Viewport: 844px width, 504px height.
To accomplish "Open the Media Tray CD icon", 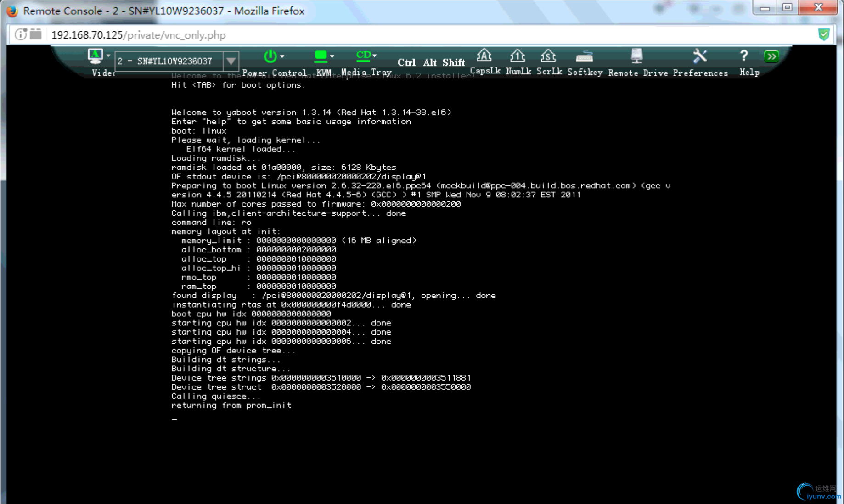I will [x=363, y=56].
